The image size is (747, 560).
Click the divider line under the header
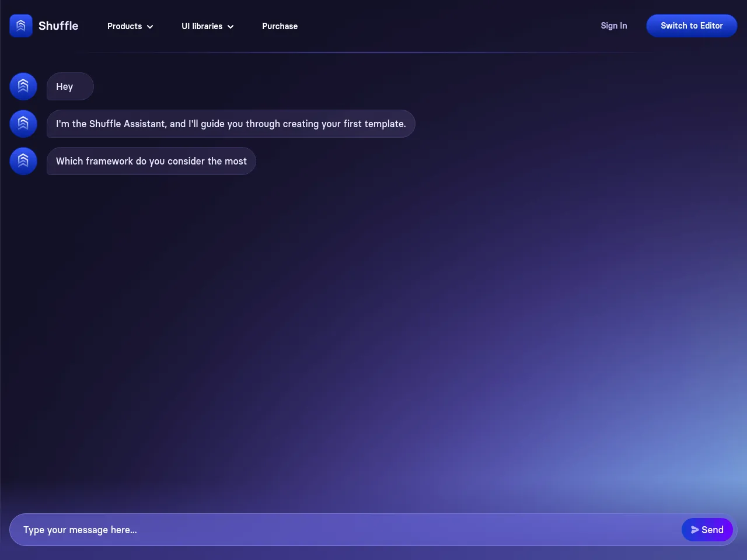pos(373,52)
